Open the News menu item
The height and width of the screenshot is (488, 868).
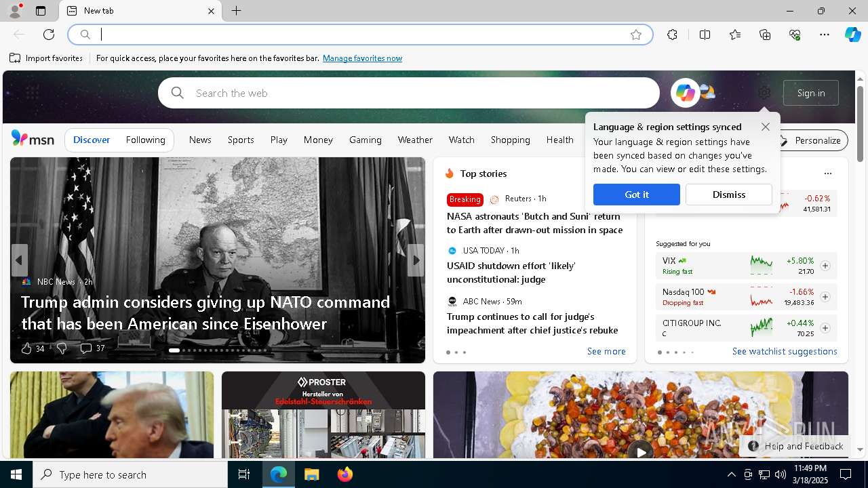(x=200, y=140)
